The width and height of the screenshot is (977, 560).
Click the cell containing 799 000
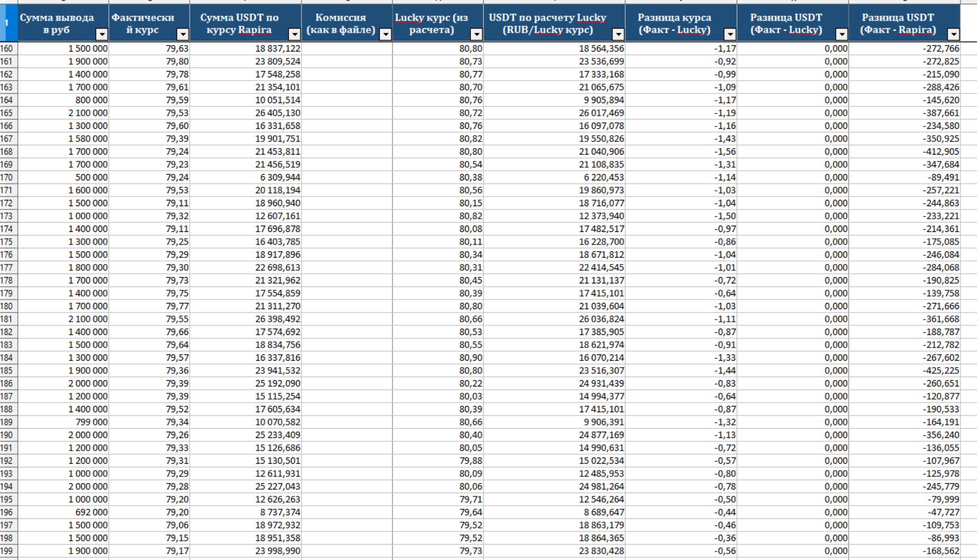coord(63,423)
